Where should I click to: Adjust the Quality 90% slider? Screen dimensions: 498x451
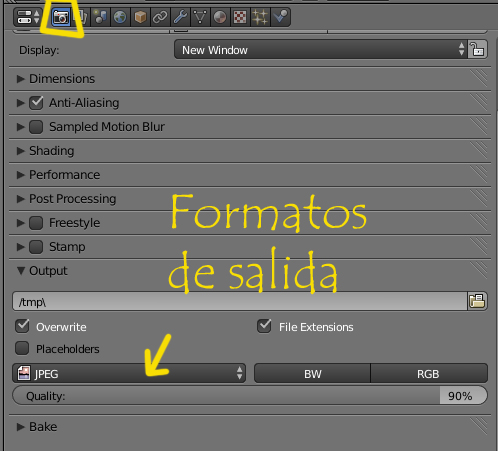[x=250, y=396]
